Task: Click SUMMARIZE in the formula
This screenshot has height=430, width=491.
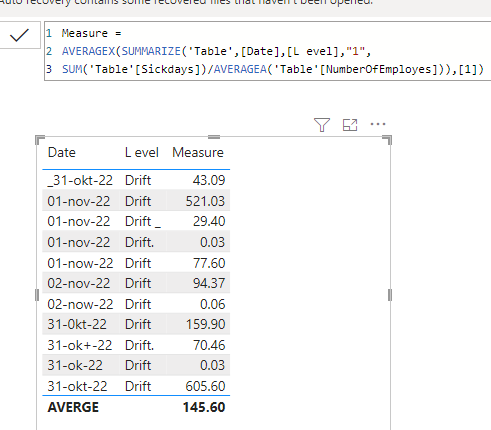Action: (x=151, y=51)
